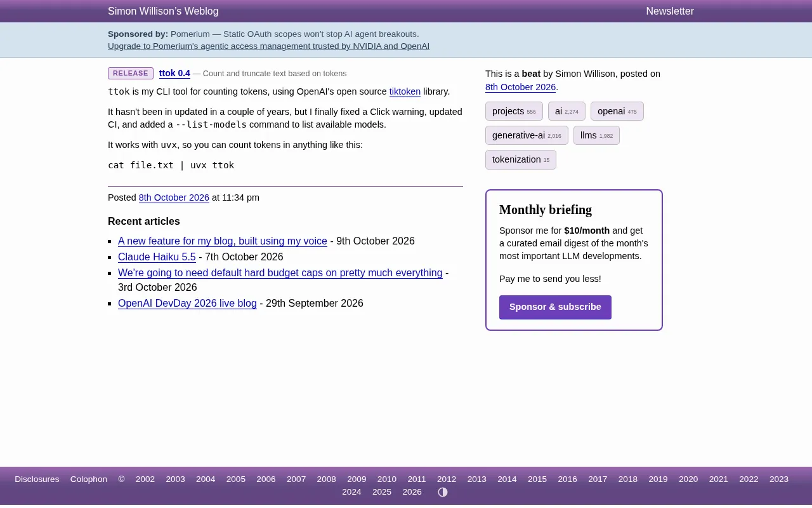Browse the 2024 archive in footer
The width and height of the screenshot is (812, 508).
[x=351, y=492]
